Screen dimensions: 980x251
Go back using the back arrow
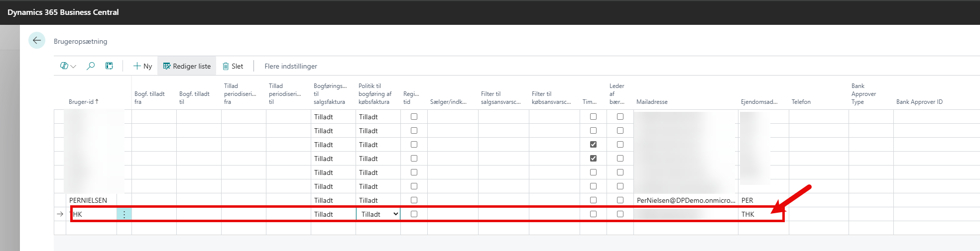[36, 41]
